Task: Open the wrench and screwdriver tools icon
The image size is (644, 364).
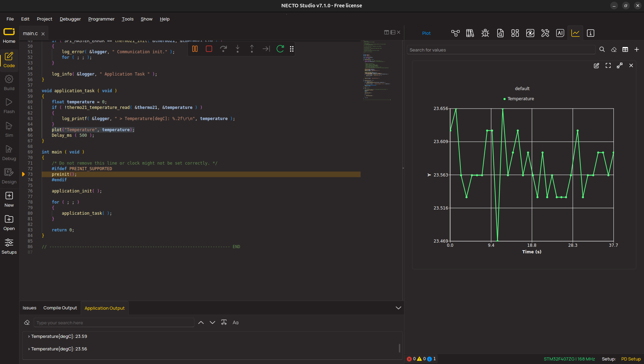Action: [545, 33]
